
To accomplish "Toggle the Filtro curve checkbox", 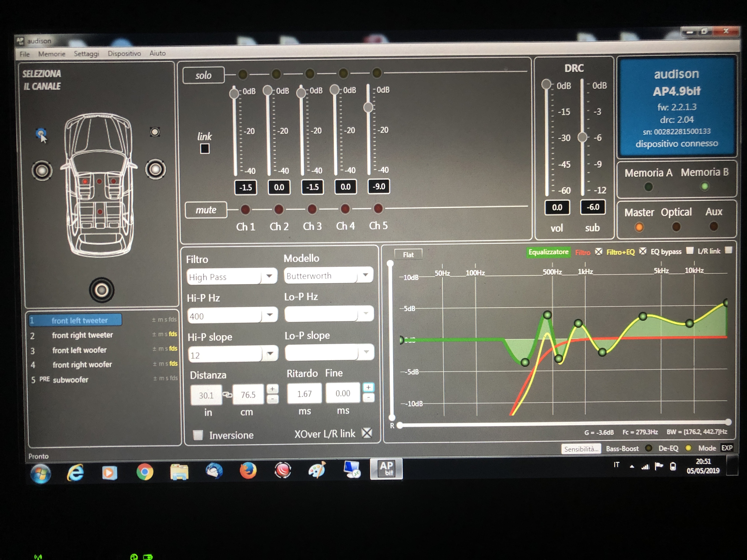I will click(x=598, y=251).
